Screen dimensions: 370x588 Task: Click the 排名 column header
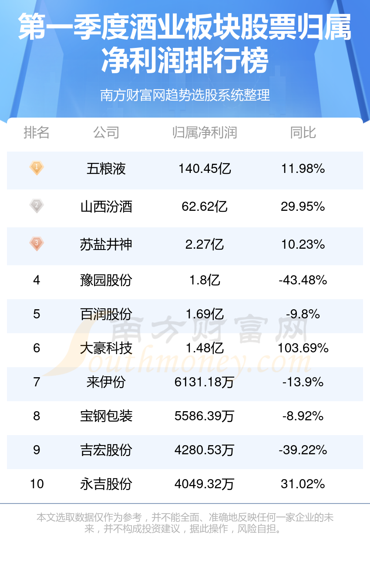point(37,132)
